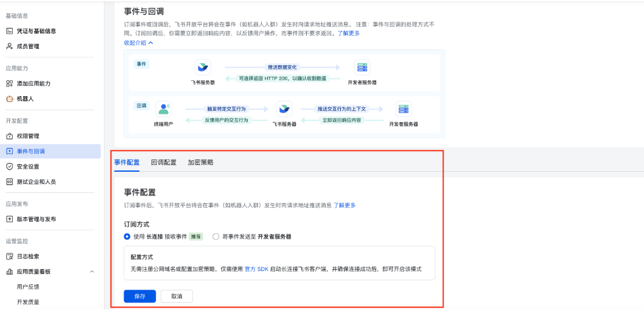Click the 测试企业和人员 icon

click(9, 181)
